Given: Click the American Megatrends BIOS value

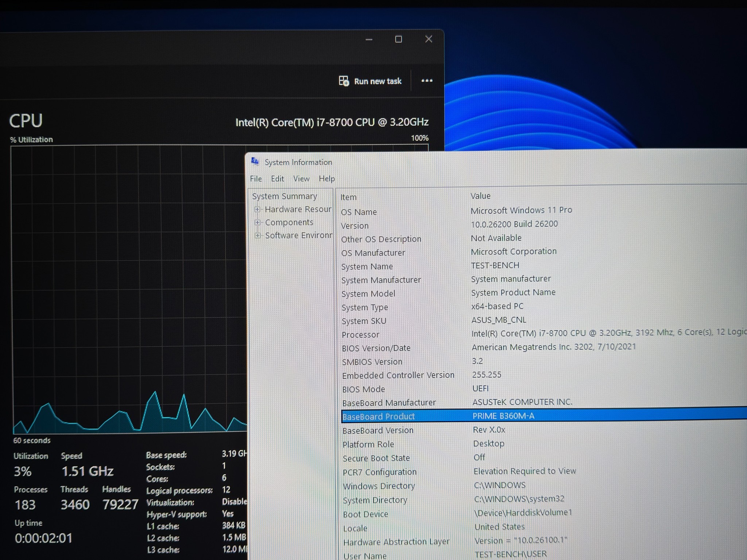Looking at the screenshot, I should (x=554, y=347).
